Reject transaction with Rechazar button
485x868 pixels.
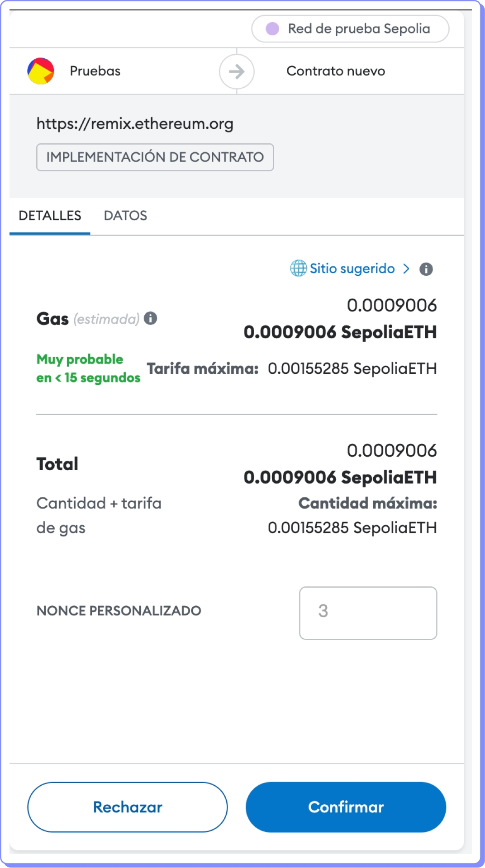pyautogui.click(x=128, y=807)
